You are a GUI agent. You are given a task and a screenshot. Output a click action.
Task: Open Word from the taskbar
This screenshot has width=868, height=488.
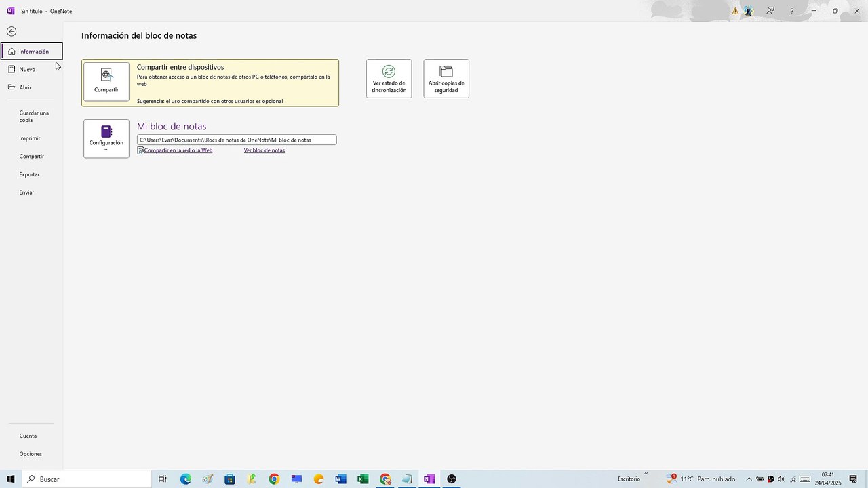[x=340, y=479]
